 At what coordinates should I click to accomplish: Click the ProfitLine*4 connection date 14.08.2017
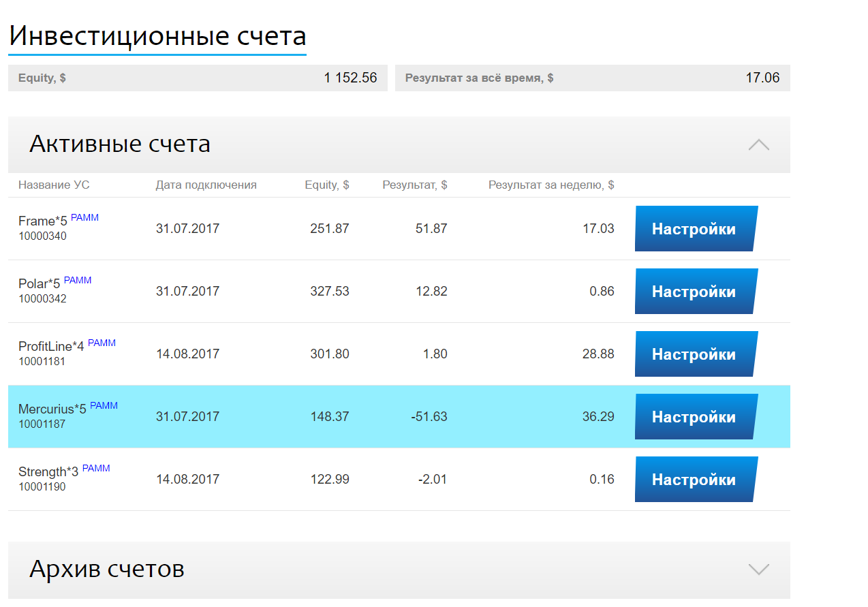click(188, 354)
